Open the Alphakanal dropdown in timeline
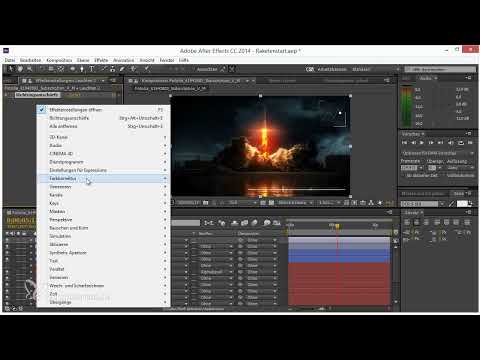The height and width of the screenshot is (360, 480). tap(216, 272)
